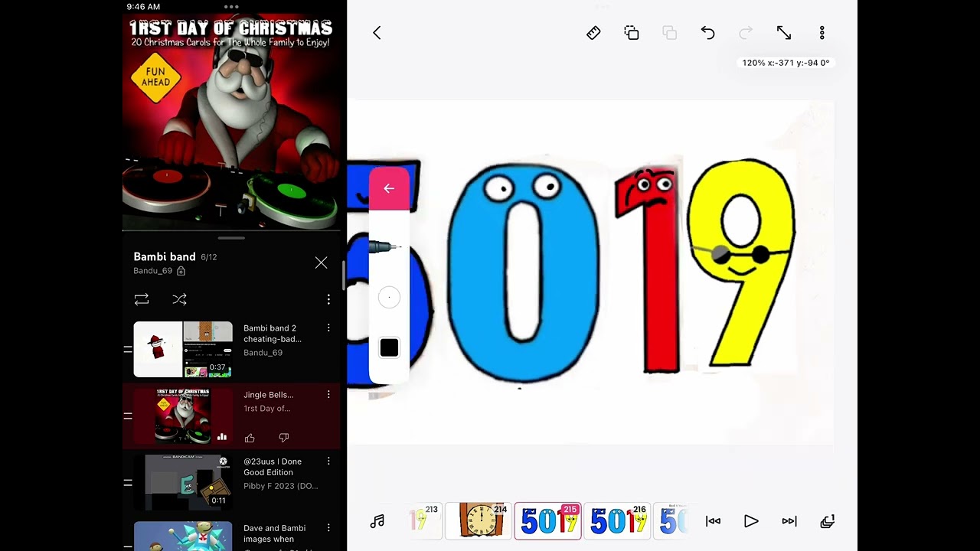Jump to the last frame

789,521
